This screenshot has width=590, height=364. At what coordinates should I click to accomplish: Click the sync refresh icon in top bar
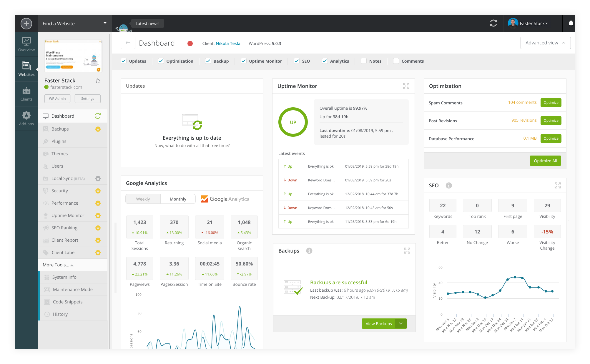click(493, 23)
